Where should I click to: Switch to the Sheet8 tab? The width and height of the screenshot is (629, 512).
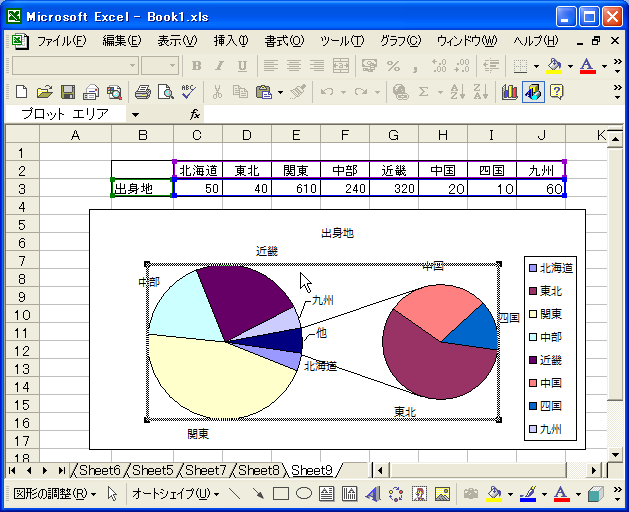pos(258,470)
